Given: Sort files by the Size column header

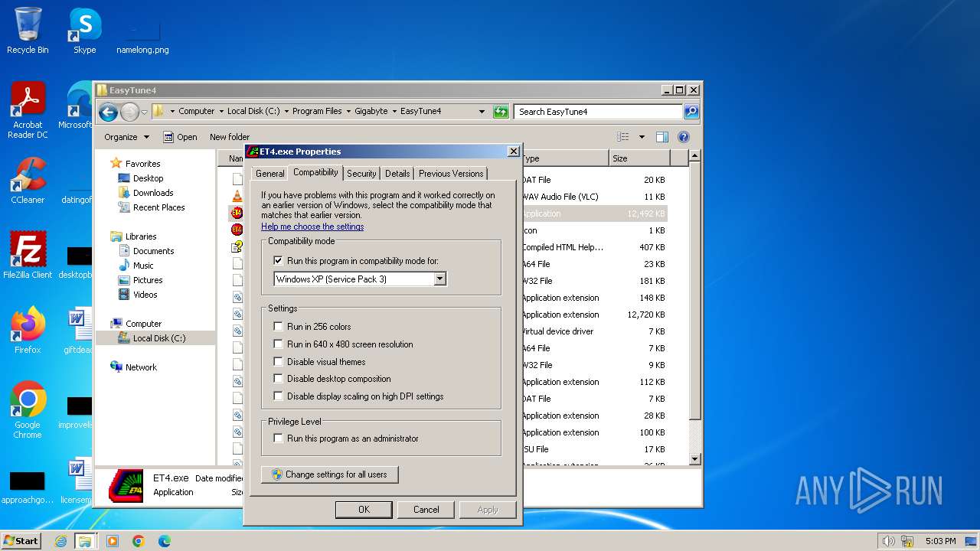Looking at the screenshot, I should click(x=639, y=158).
